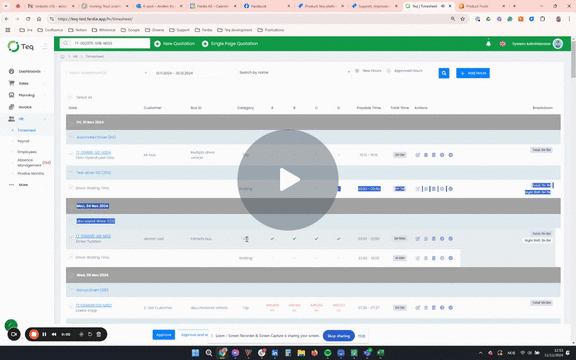Open the Automated Driver group link
Image resolution: width=576 pixels, height=360 pixels.
pos(96,137)
